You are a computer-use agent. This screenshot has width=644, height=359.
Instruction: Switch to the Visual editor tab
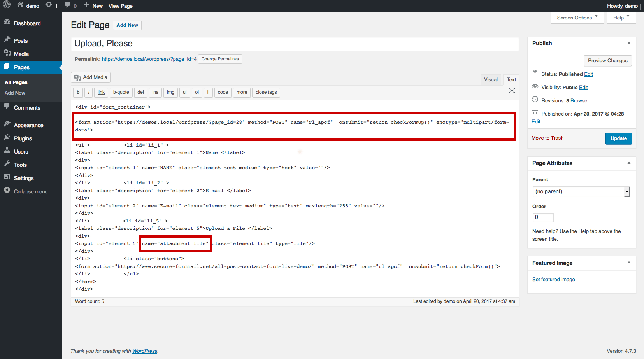point(491,80)
